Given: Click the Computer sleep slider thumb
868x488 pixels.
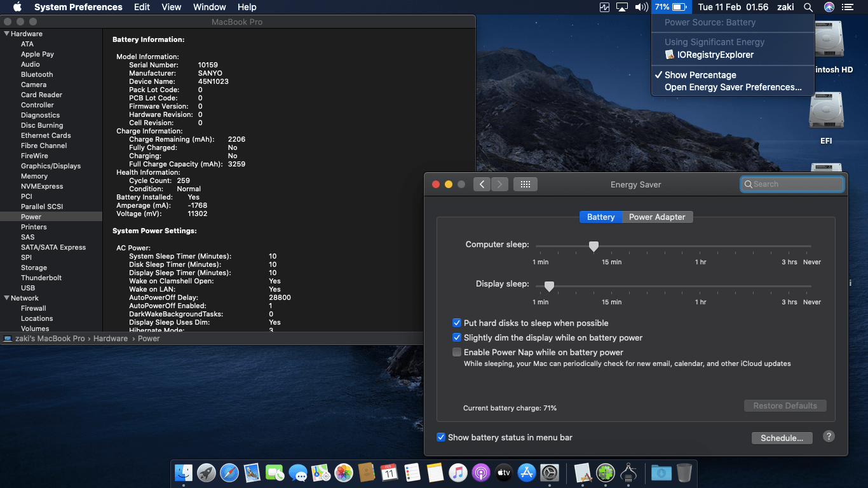Looking at the screenshot, I should pyautogui.click(x=593, y=247).
